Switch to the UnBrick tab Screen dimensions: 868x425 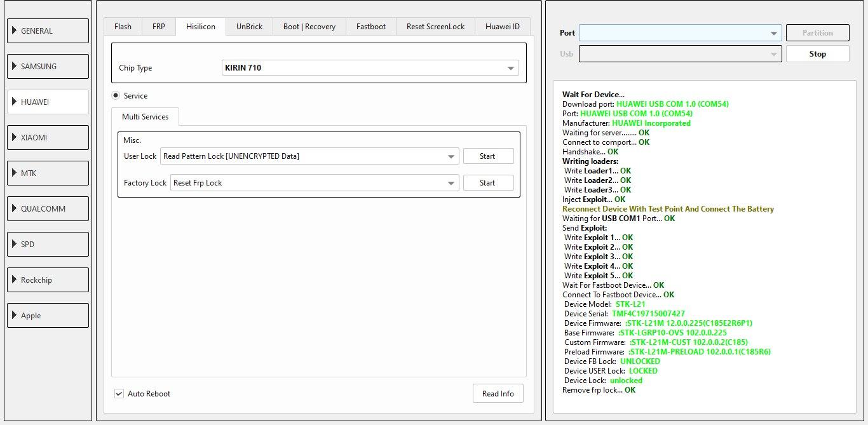click(x=249, y=27)
